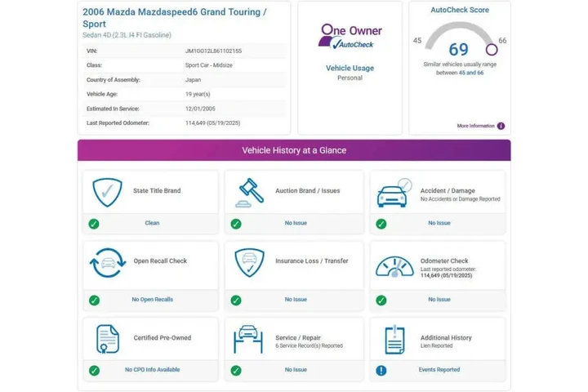Click the Vehicle Usage heading
The height and width of the screenshot is (392, 588).
coord(350,69)
